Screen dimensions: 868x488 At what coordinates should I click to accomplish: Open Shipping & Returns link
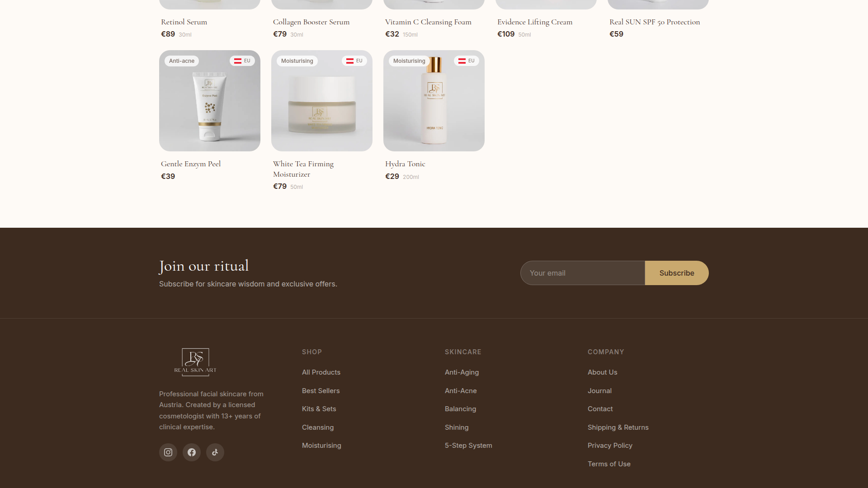(618, 427)
